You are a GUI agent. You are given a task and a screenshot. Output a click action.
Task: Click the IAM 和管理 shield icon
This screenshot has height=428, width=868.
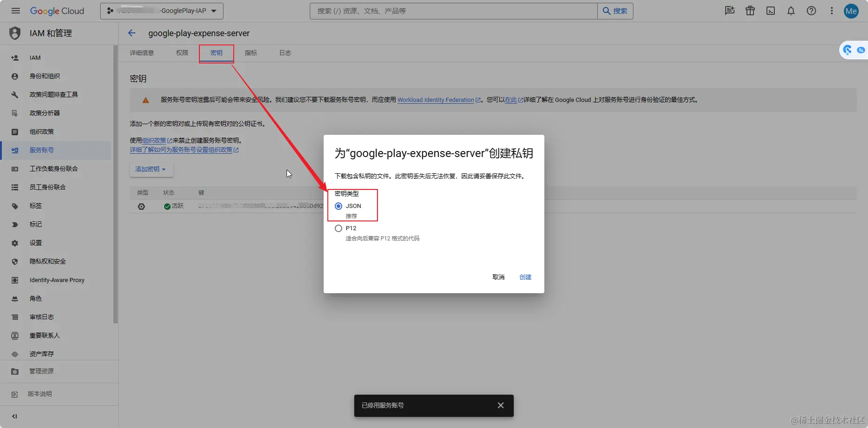(x=15, y=33)
